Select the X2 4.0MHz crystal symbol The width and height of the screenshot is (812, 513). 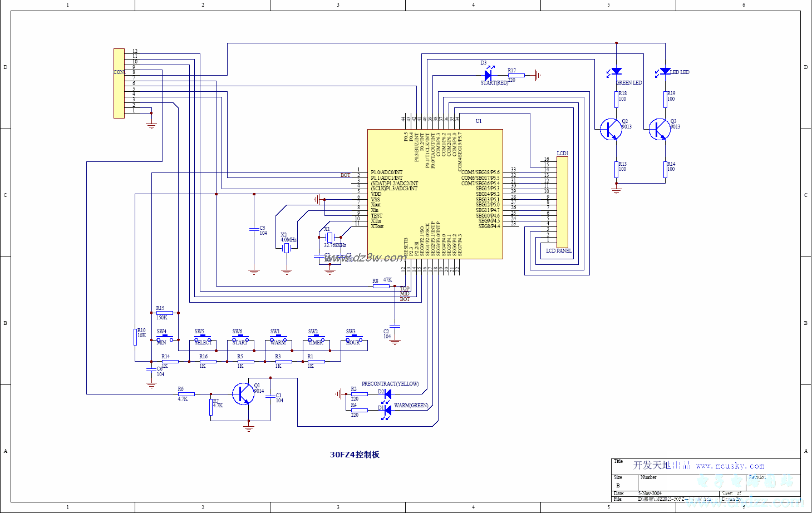(287, 248)
